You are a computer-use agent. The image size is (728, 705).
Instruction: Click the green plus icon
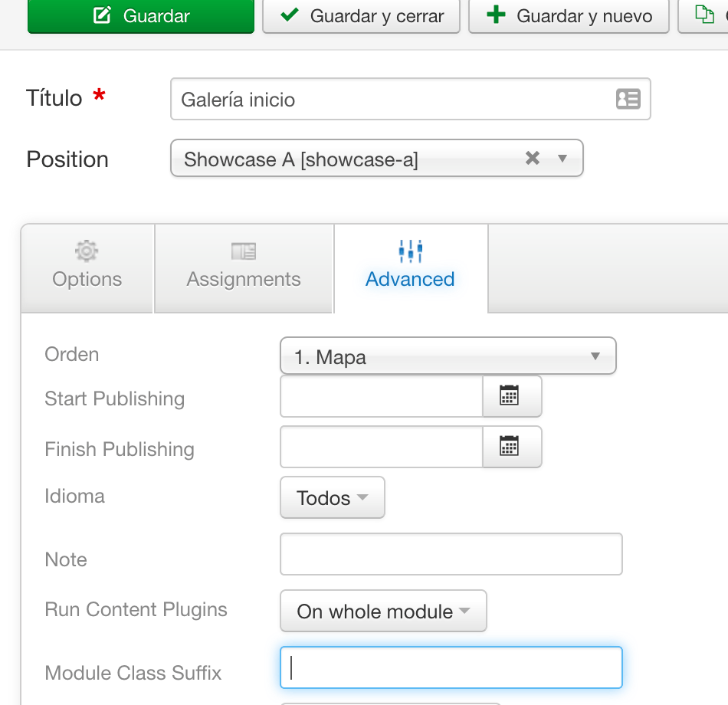click(x=496, y=15)
